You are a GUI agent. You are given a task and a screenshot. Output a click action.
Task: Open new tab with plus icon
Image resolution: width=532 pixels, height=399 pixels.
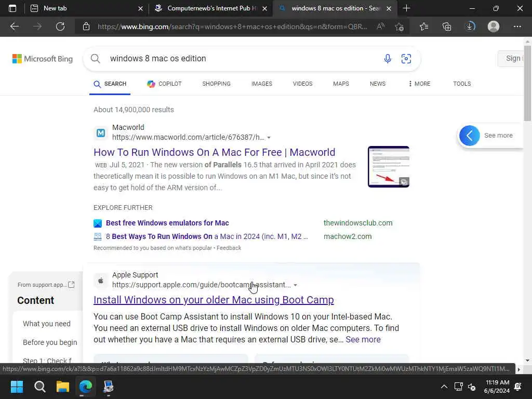point(406,8)
